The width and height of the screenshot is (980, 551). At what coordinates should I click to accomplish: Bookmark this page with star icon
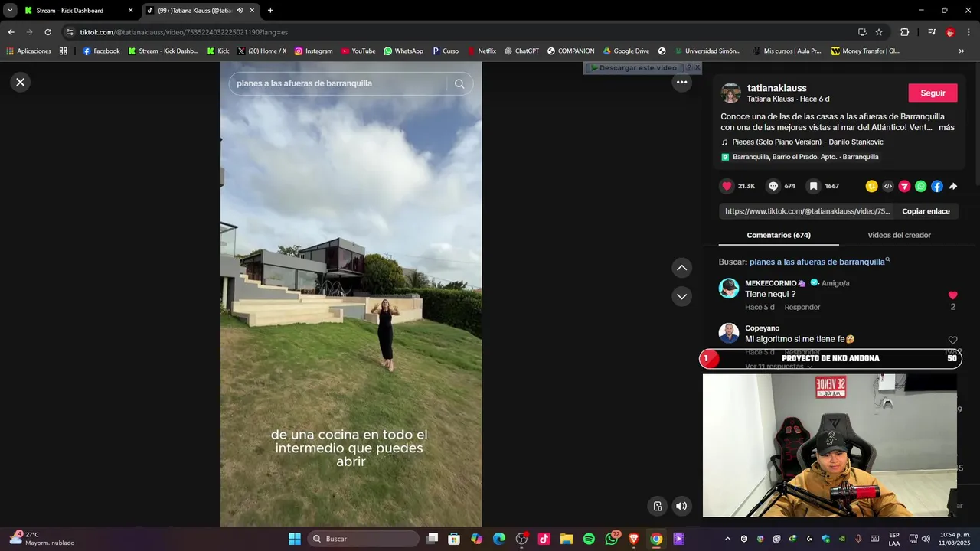coord(879,32)
